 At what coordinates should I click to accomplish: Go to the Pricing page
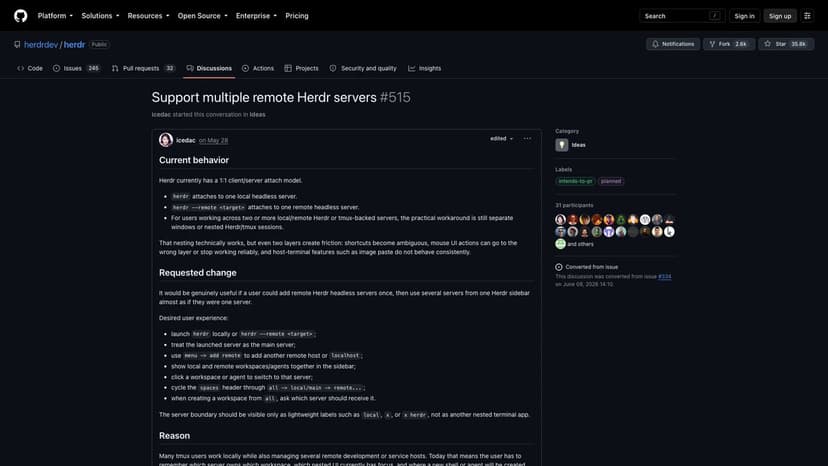click(297, 16)
